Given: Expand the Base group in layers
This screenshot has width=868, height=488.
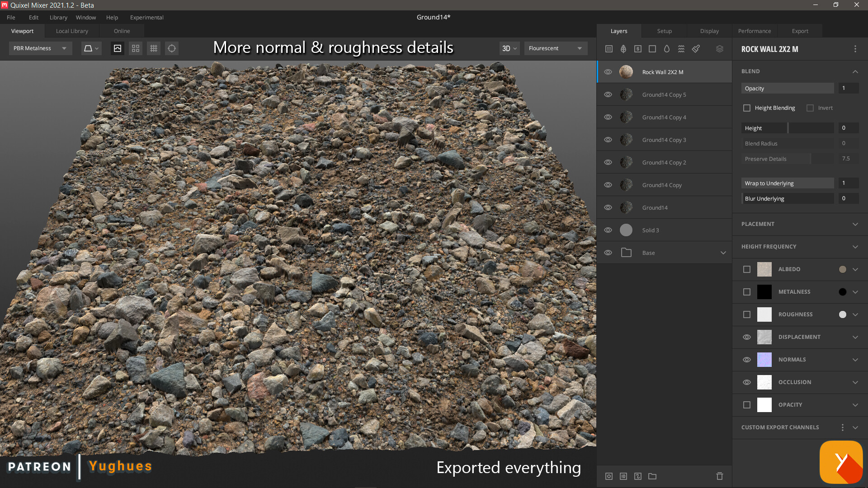Looking at the screenshot, I should (723, 253).
